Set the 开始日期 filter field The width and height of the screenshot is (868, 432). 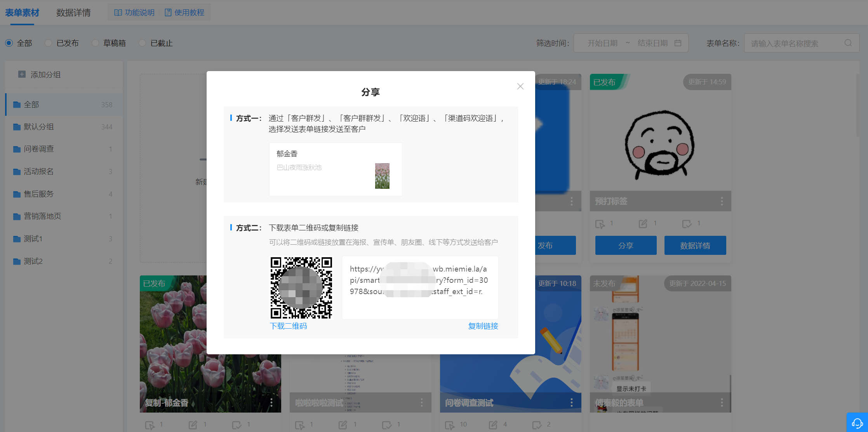602,43
